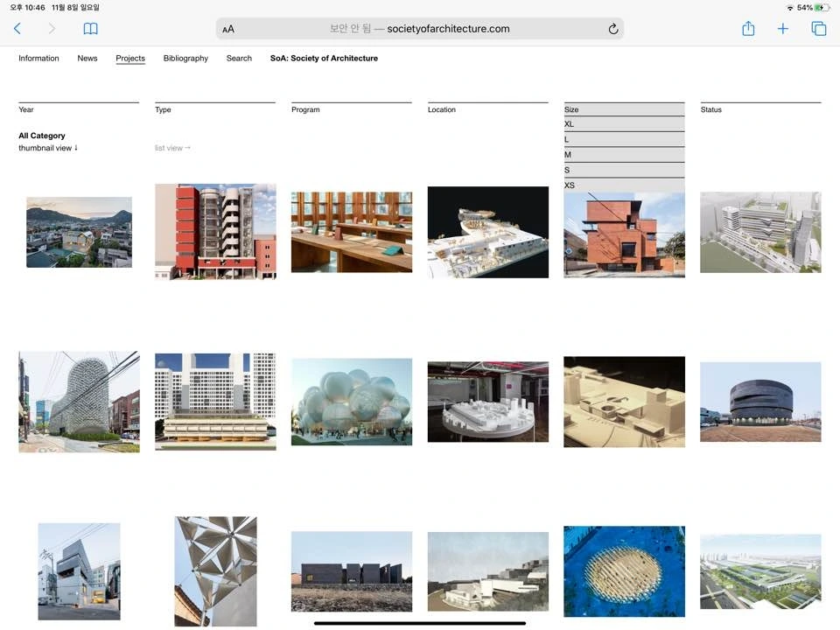Tap the Wi-Fi status icon

790,8
